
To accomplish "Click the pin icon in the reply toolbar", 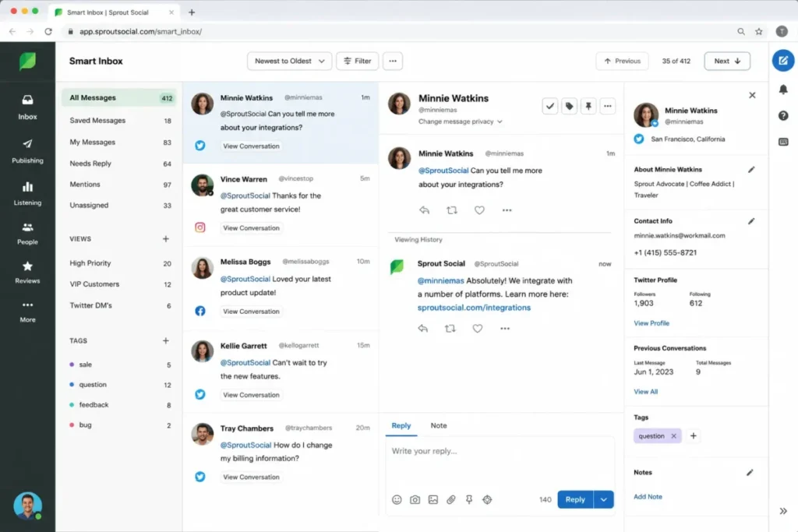I will click(x=469, y=499).
